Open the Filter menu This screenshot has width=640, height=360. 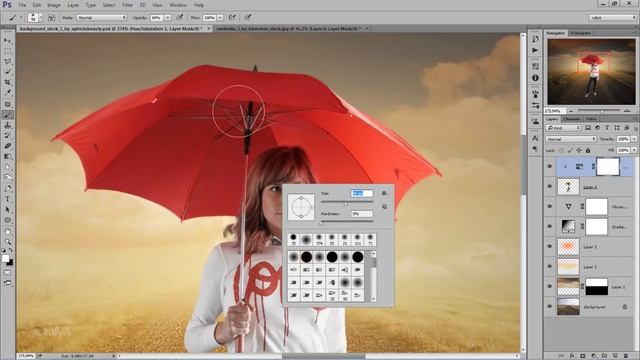point(127,5)
